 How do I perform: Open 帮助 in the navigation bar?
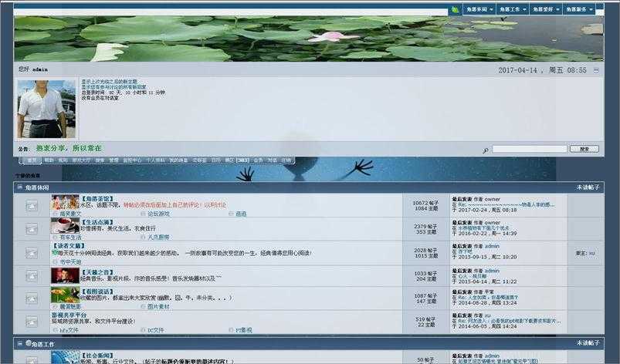click(49, 160)
